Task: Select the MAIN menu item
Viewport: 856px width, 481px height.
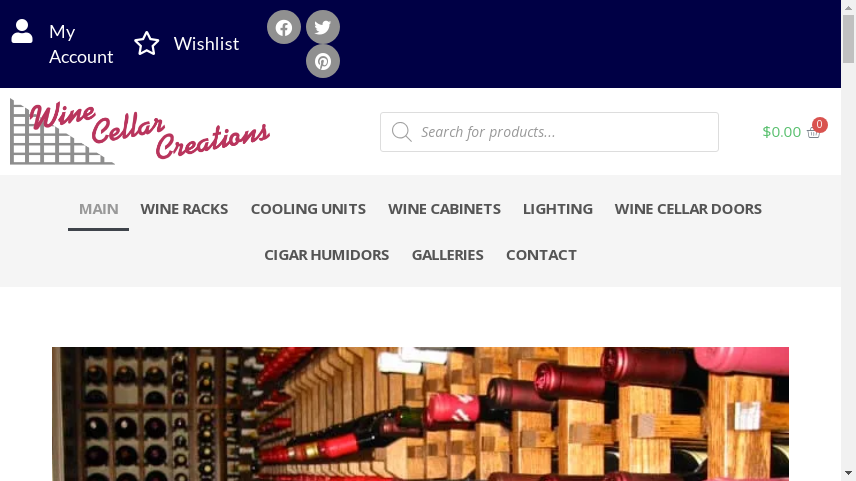Action: click(x=98, y=209)
